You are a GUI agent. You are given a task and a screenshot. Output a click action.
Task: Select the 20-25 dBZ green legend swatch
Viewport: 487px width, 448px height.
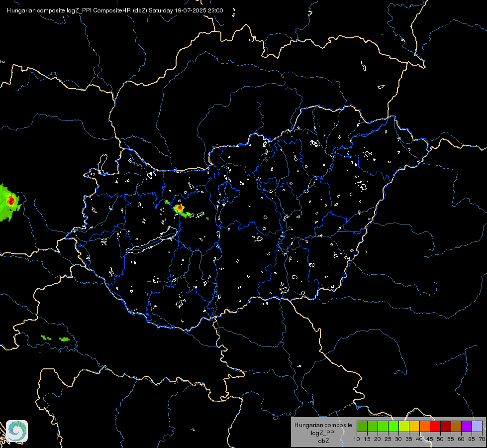383,426
